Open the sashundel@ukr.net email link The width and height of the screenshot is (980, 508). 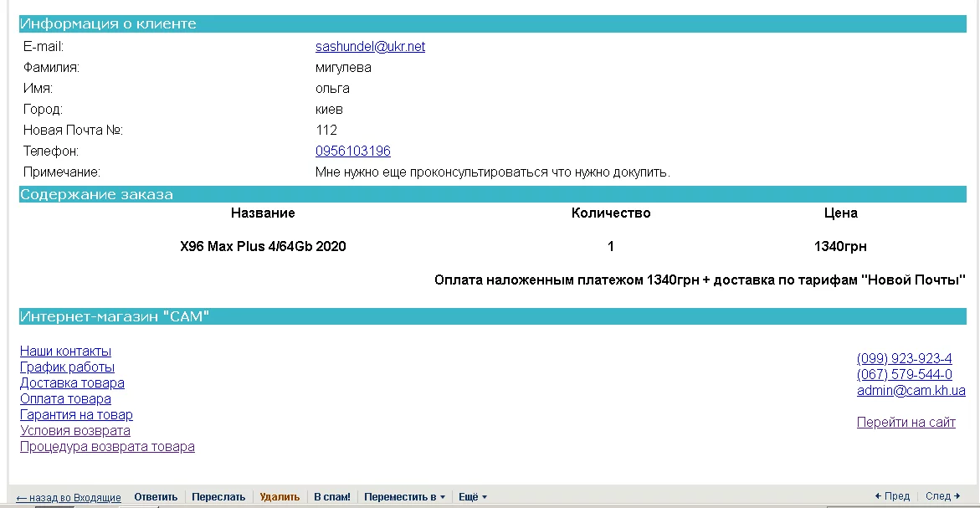370,46
